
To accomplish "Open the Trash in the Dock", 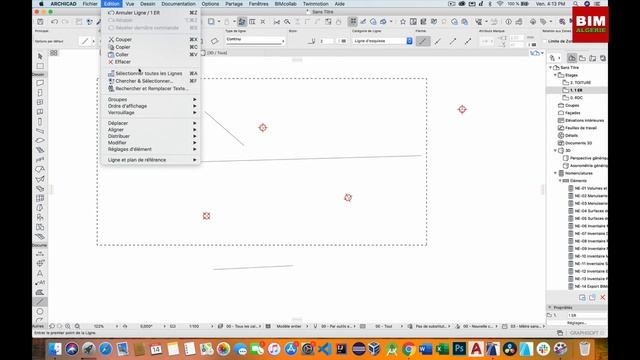I will (585, 349).
